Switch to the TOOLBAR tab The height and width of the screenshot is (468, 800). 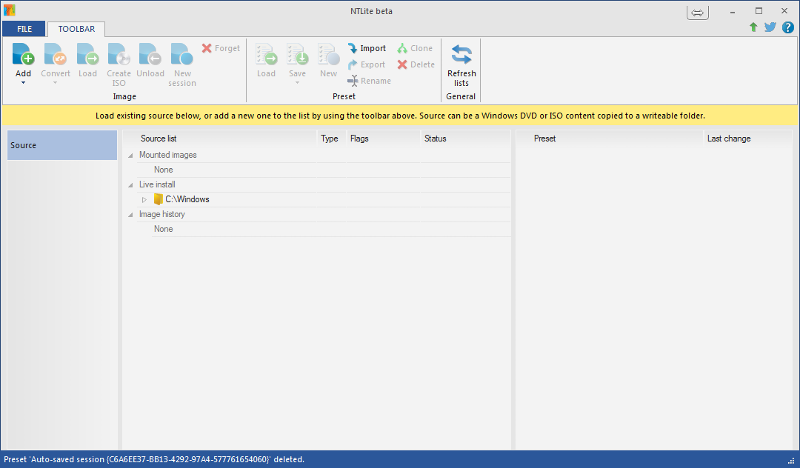pos(76,29)
